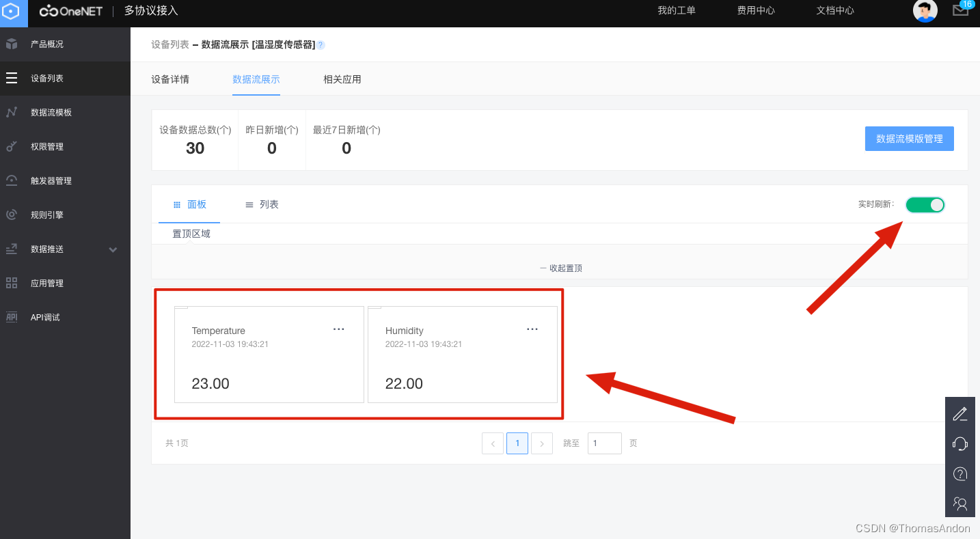Open the pencil feedback icon
Screen dimensions: 980x539
960,413
